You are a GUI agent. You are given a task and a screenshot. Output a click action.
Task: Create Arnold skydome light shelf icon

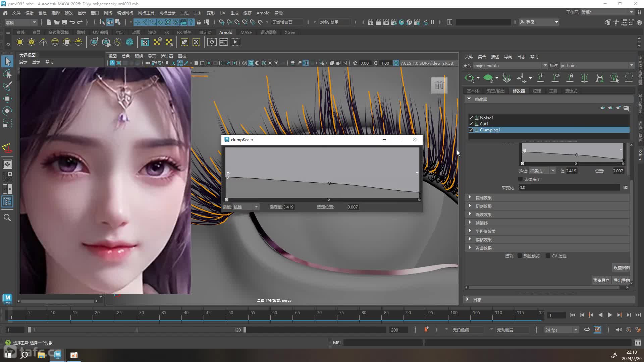[x=55, y=42]
